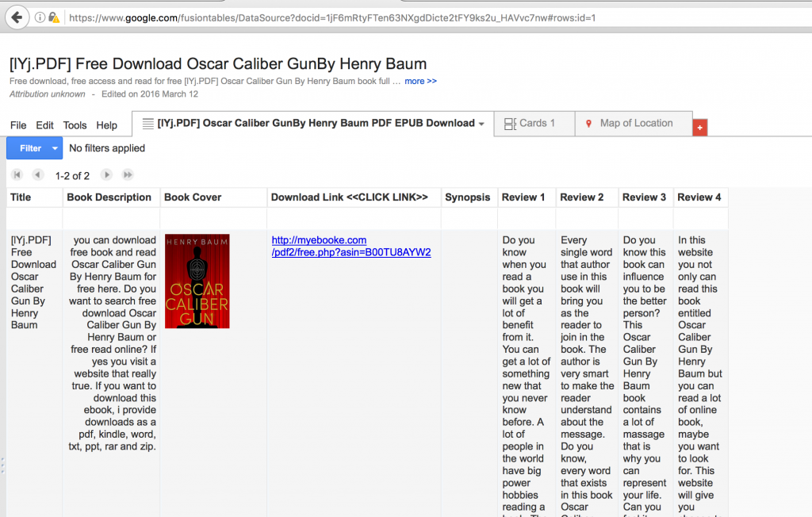Open the Edit menu
This screenshot has height=517, width=812.
44,125
